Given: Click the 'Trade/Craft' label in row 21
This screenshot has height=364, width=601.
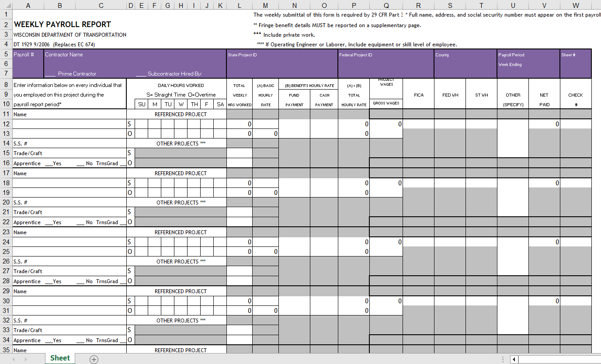Looking at the screenshot, I should 28,212.
